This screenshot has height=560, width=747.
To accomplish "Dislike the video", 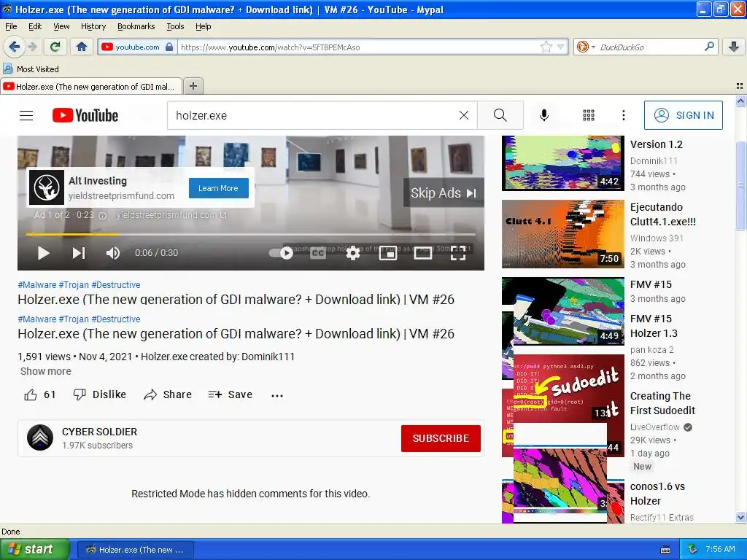I will [x=99, y=394].
